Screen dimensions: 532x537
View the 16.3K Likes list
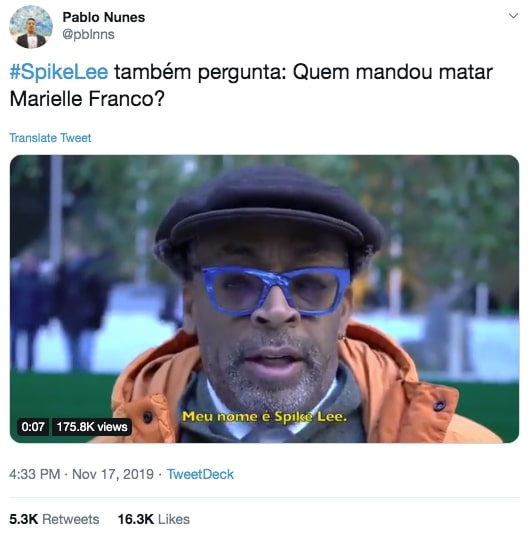pyautogui.click(x=153, y=519)
